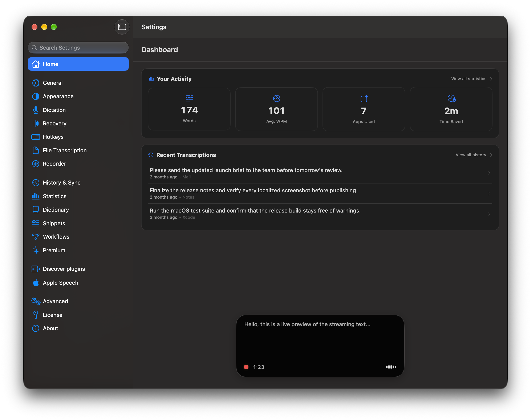Click the History & Sync clock icon
The image size is (531, 420).
coord(36,182)
